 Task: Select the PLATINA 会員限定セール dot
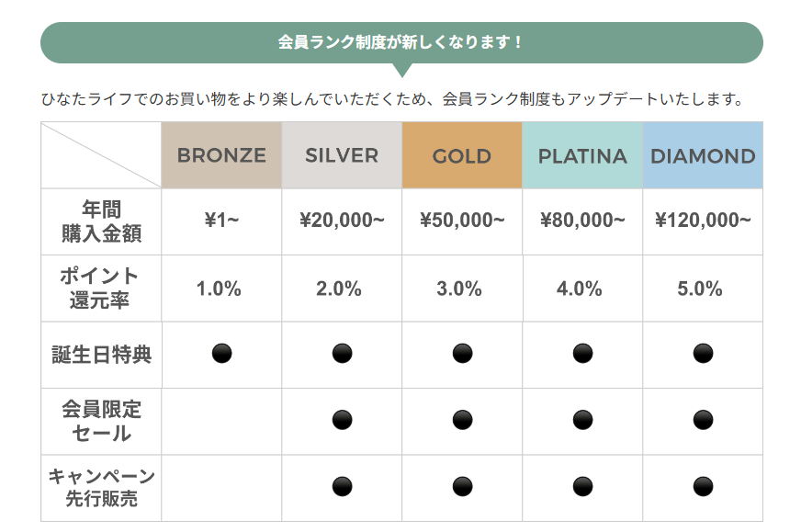click(x=582, y=420)
